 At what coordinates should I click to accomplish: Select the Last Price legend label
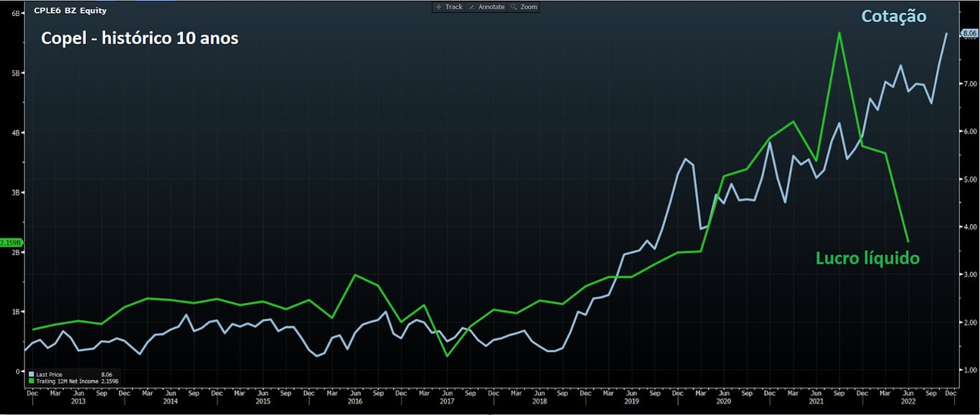tap(49, 374)
